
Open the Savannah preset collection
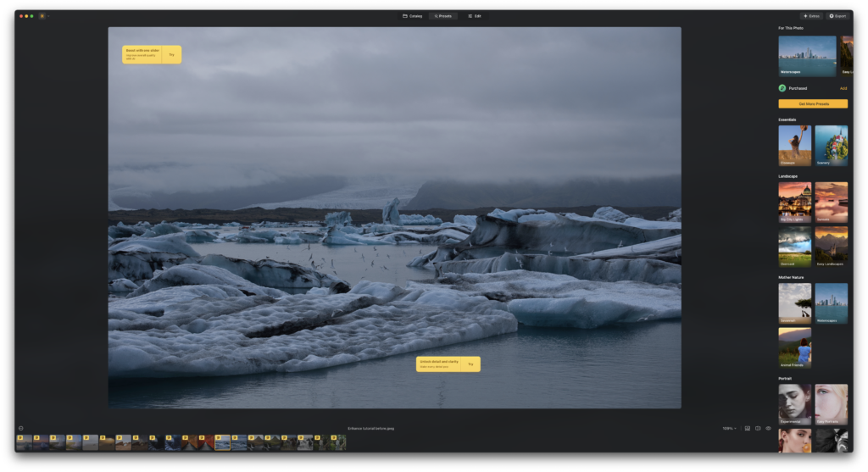pos(795,303)
